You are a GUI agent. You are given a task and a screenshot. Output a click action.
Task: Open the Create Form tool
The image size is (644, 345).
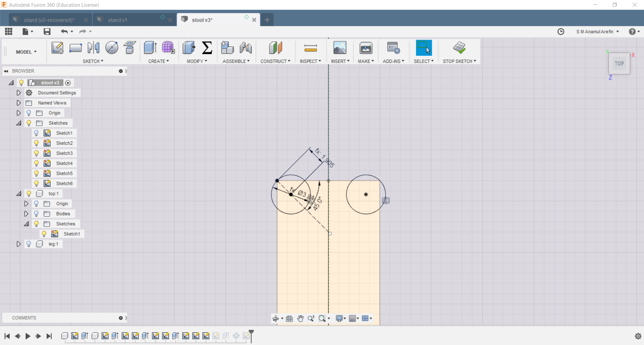pyautogui.click(x=168, y=48)
